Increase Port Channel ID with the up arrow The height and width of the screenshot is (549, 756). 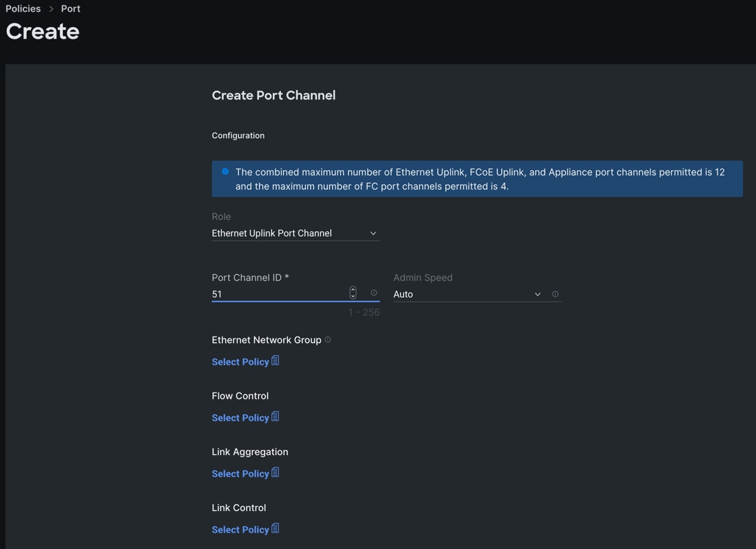click(353, 290)
